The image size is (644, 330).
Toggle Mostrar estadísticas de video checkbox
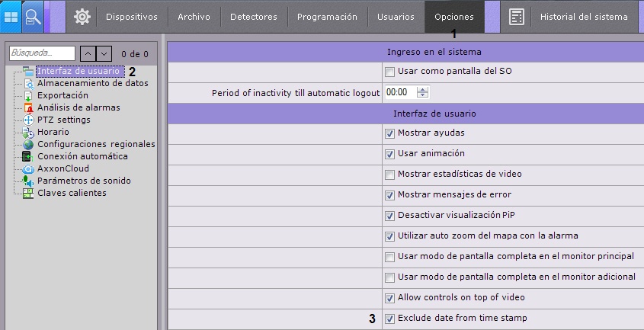pyautogui.click(x=390, y=175)
